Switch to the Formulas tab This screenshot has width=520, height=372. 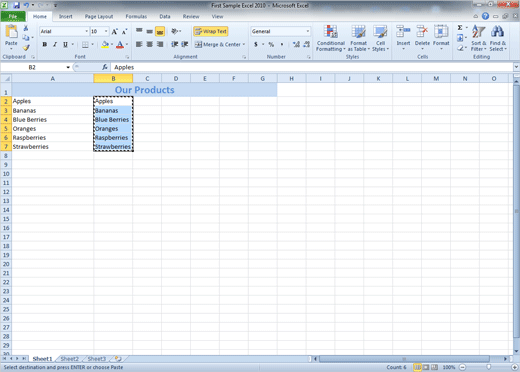pos(136,16)
